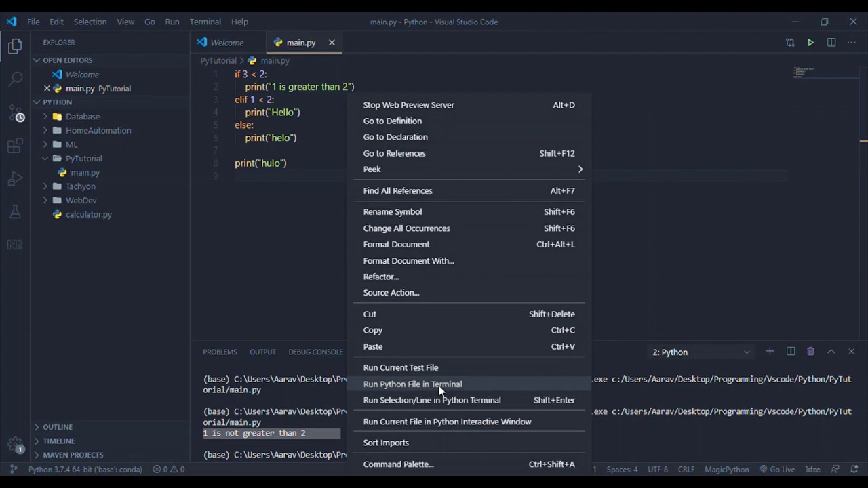The width and height of the screenshot is (868, 488).
Task: Select Run Python File in Terminal
Action: [x=469, y=384]
